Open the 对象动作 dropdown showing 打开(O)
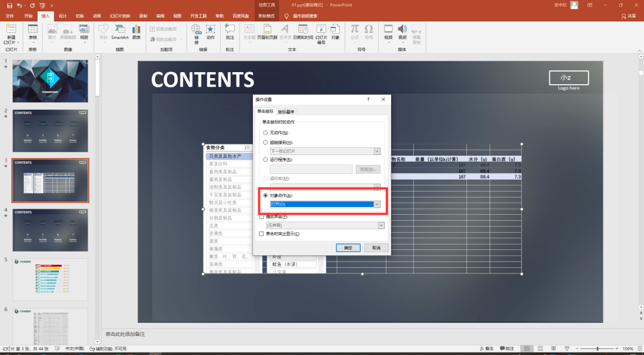 (x=377, y=204)
